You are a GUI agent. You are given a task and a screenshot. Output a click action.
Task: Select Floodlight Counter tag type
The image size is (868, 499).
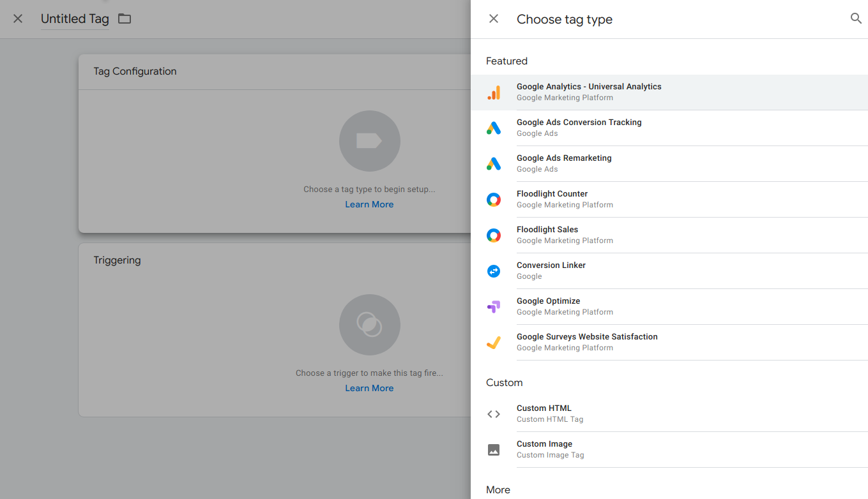coord(669,200)
